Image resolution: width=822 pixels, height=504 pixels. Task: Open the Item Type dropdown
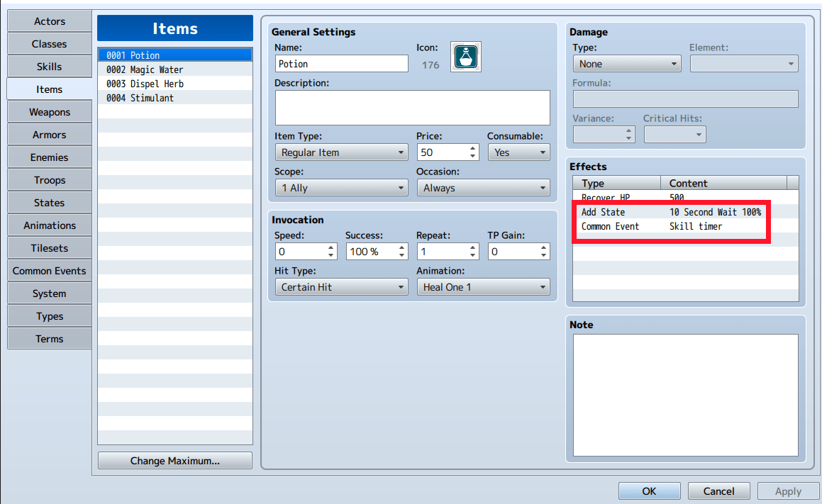tap(341, 152)
